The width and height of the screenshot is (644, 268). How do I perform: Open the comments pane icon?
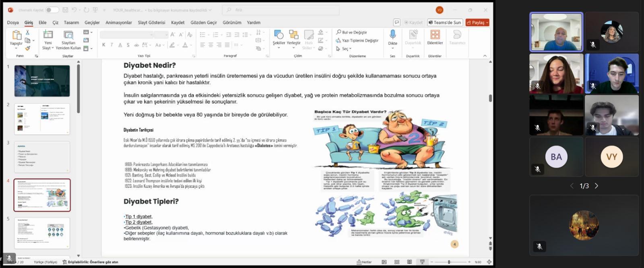[397, 23]
